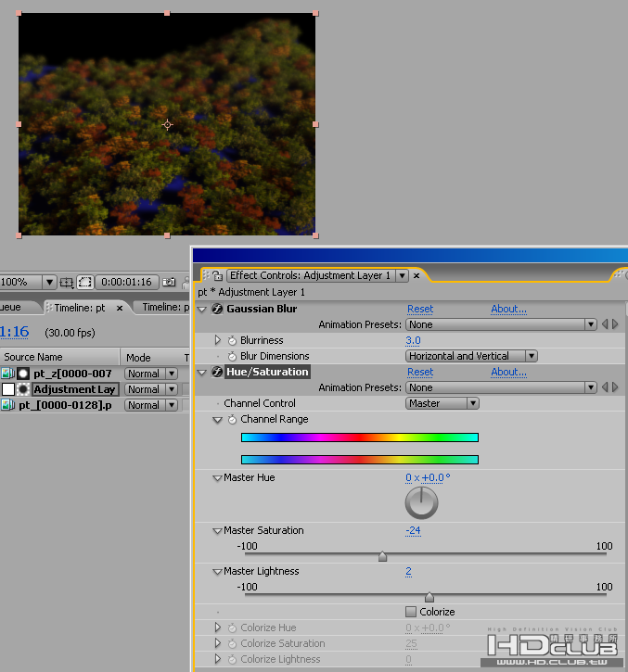628x672 pixels.
Task: Toggle the Hue/Saturation effect switch
Action: coord(218,373)
